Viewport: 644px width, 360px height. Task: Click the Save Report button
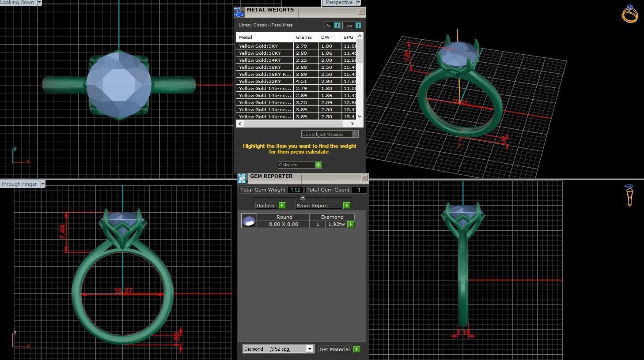(x=322, y=206)
